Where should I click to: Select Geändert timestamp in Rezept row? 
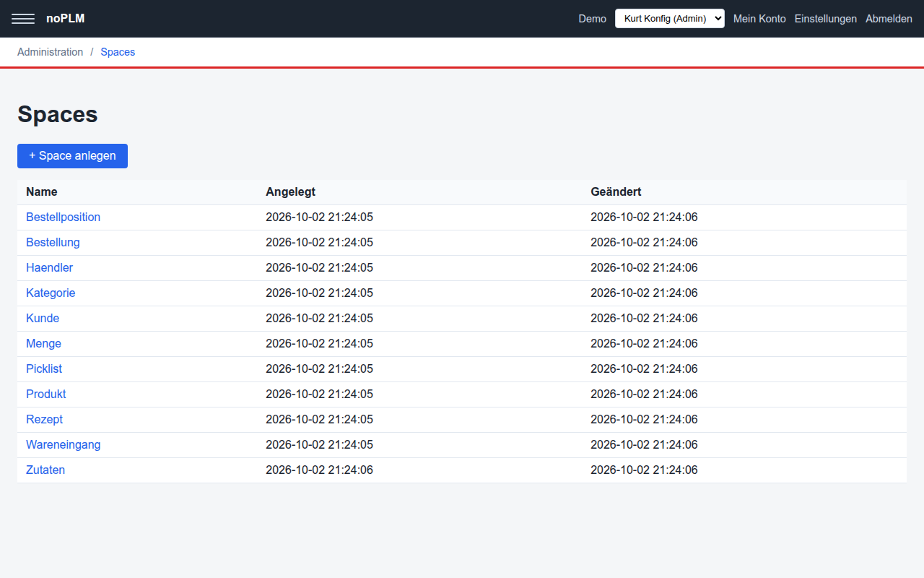click(x=644, y=420)
